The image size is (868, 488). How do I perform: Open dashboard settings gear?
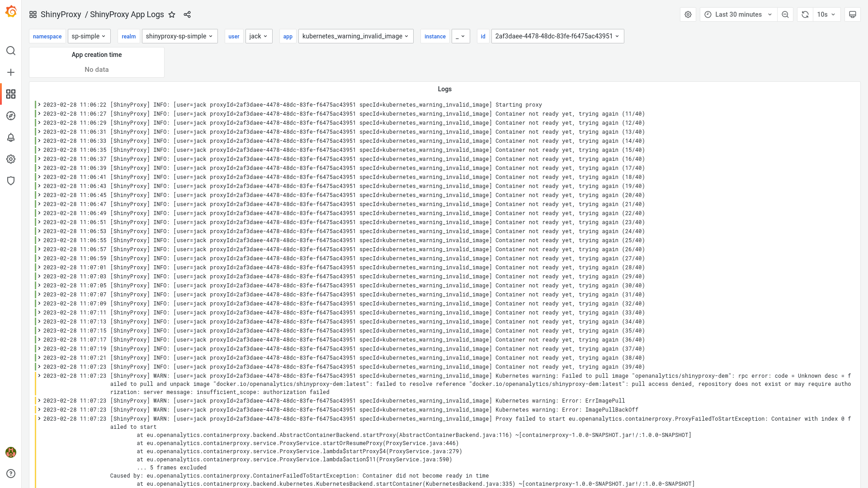(x=688, y=14)
